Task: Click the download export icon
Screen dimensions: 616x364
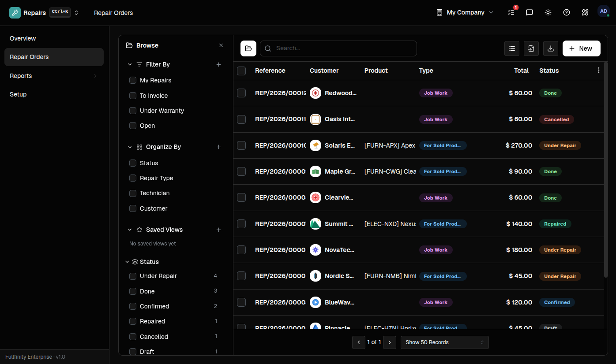Action: pyautogui.click(x=551, y=48)
